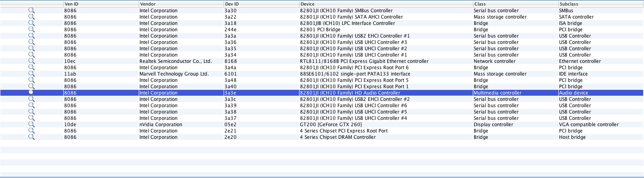Click the lookup icon for LPC Interface Controller
Image resolution: width=644 pixels, height=178 pixels.
point(31,23)
